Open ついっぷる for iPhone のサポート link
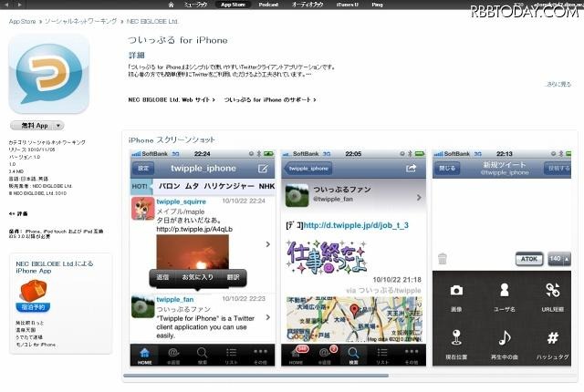The width and height of the screenshot is (584, 392). [270, 99]
